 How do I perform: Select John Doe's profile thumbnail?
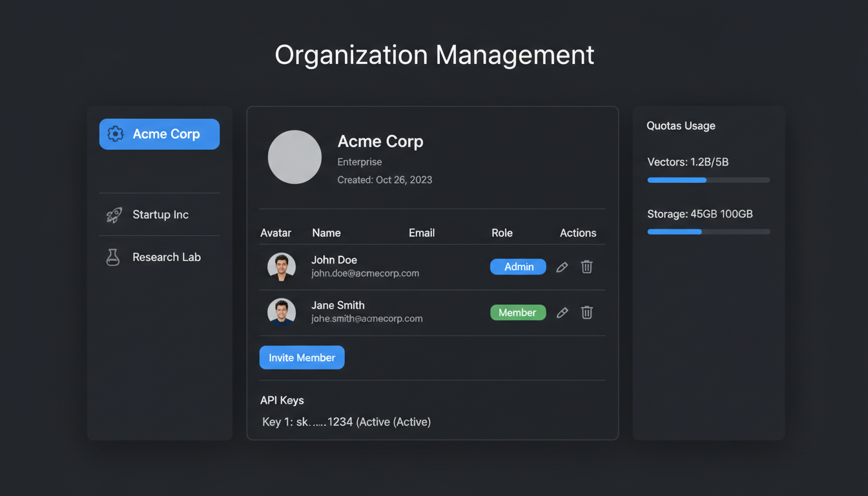pos(281,266)
